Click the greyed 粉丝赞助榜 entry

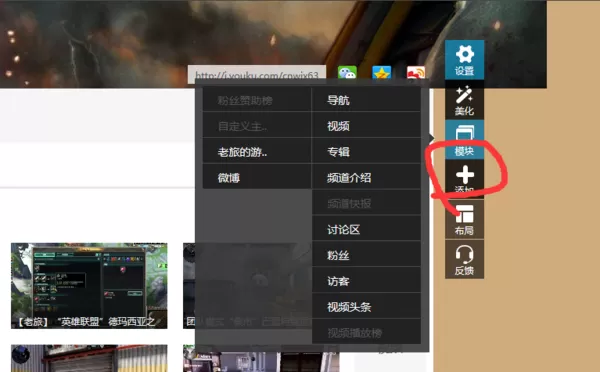[x=256, y=100]
